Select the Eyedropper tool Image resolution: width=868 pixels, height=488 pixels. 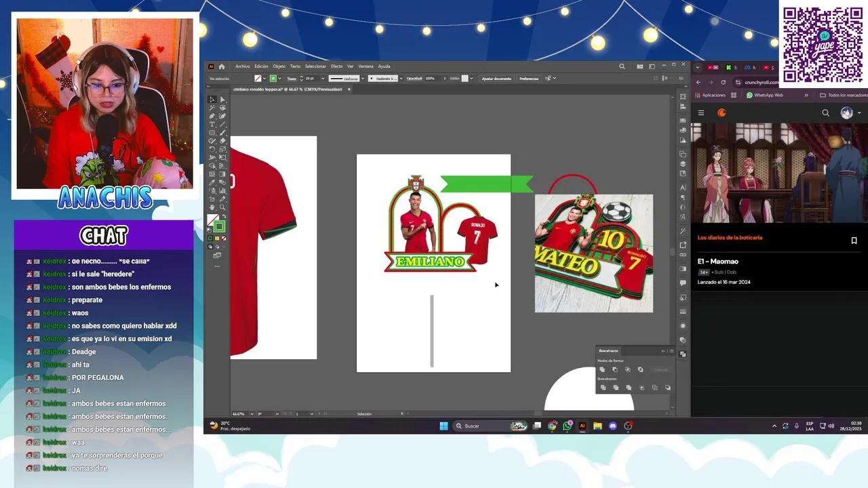pos(212,182)
